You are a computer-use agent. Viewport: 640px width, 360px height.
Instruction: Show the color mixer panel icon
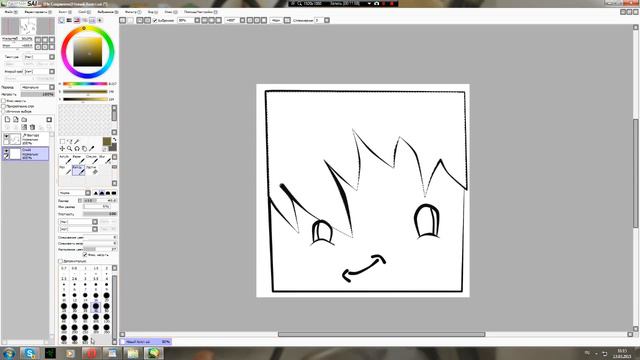[x=84, y=20]
